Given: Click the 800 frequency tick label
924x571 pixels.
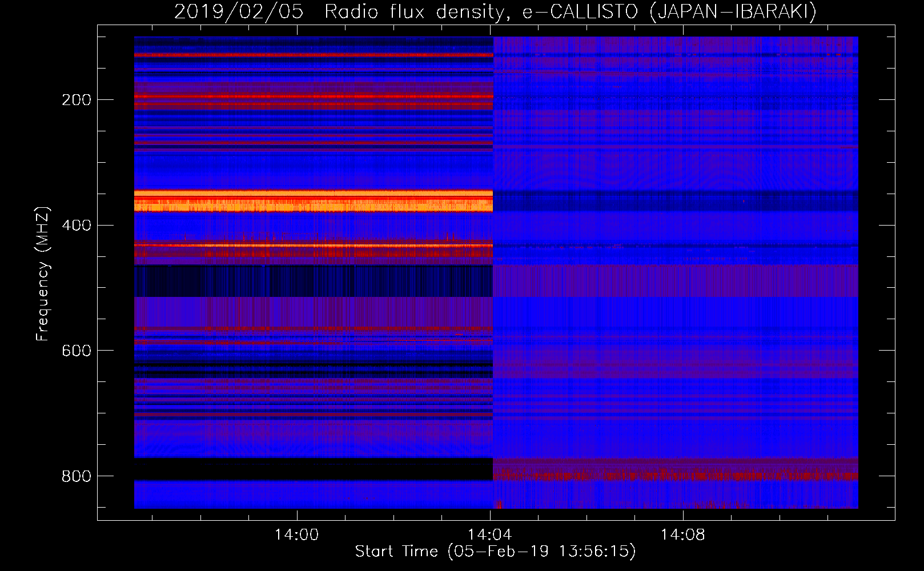Looking at the screenshot, I should (x=77, y=476).
